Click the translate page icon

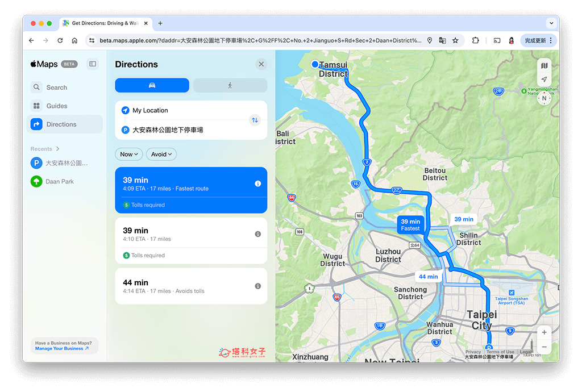click(x=442, y=40)
